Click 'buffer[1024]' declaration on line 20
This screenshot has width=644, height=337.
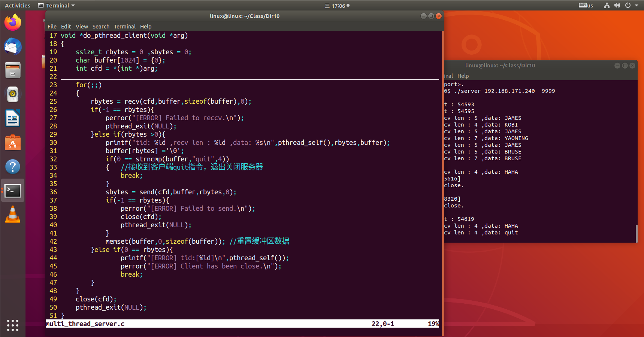(x=117, y=60)
